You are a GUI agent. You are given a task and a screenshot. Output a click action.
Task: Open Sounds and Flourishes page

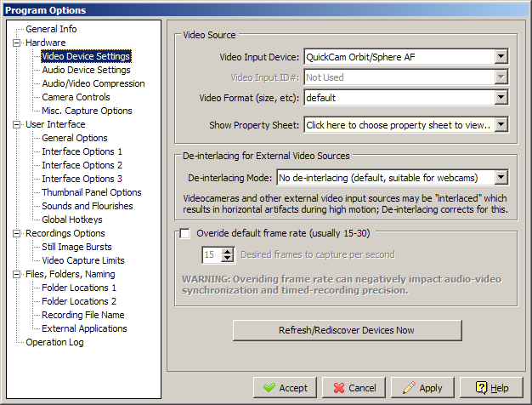(88, 206)
